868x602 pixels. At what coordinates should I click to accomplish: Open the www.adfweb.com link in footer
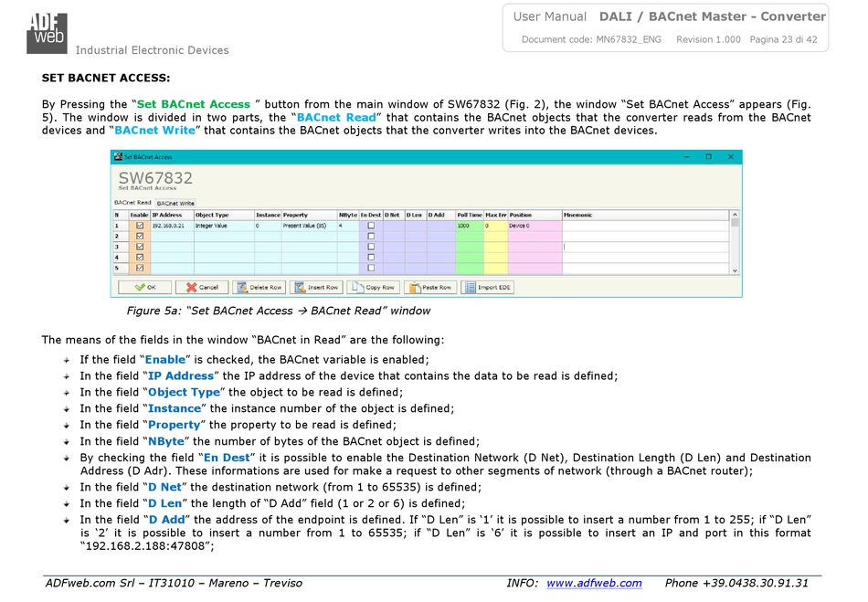pos(594,583)
